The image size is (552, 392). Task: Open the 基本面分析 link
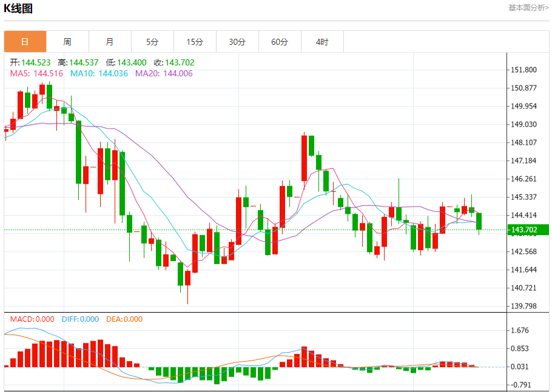528,8
